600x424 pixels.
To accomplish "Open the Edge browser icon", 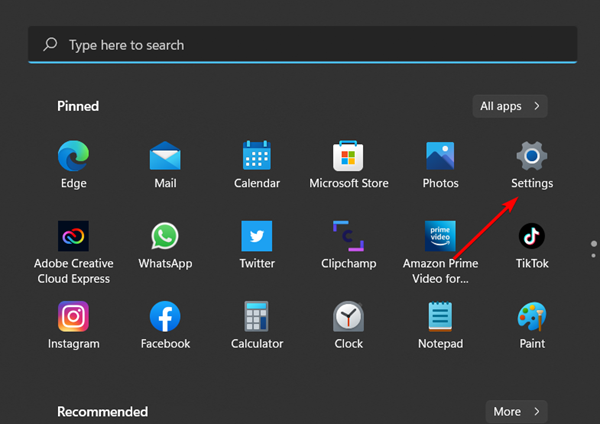I will 73,157.
